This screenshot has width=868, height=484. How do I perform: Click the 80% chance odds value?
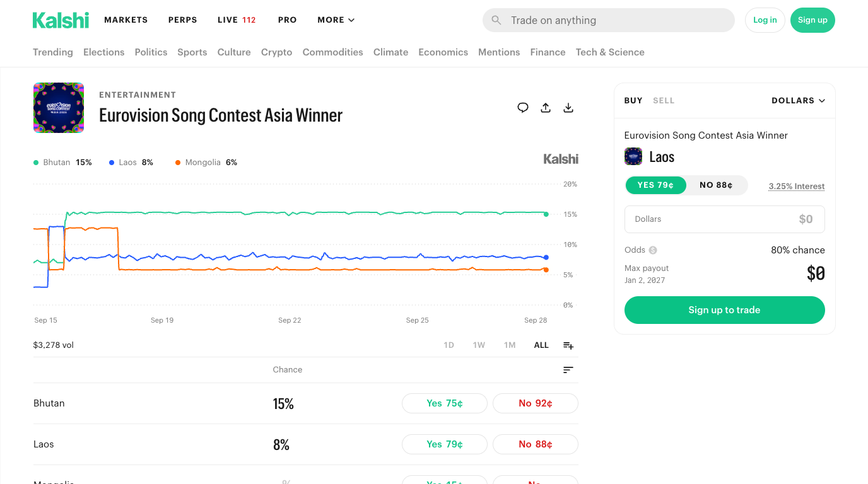798,250
